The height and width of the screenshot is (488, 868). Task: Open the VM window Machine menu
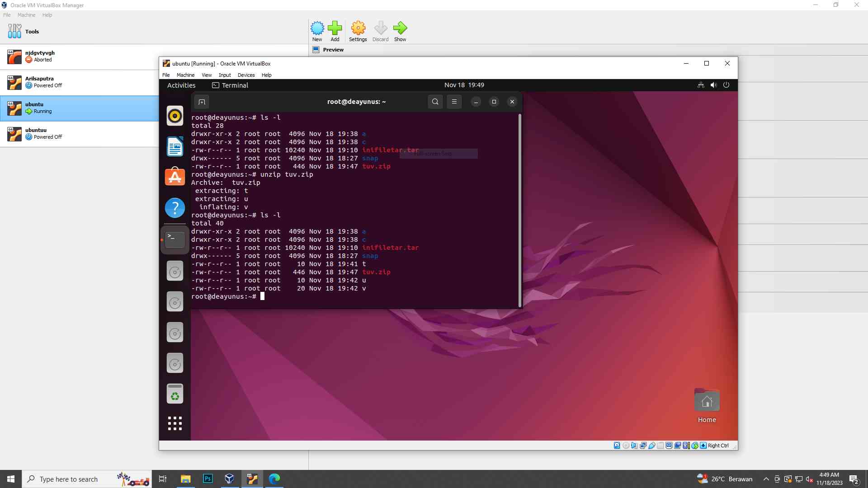[x=185, y=75]
